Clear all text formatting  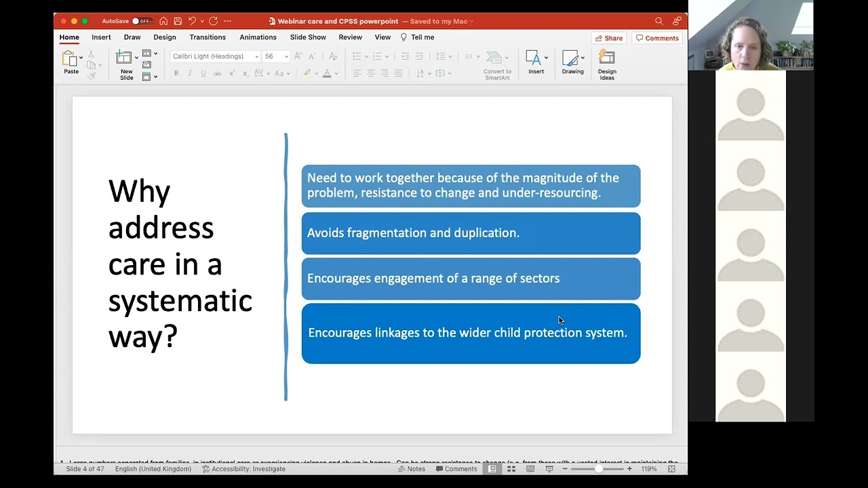click(x=332, y=56)
